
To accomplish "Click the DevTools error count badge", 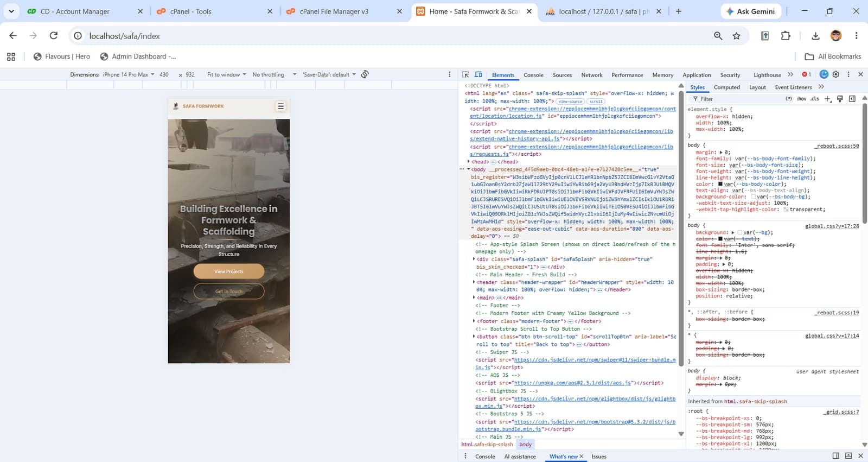I will tap(807, 74).
